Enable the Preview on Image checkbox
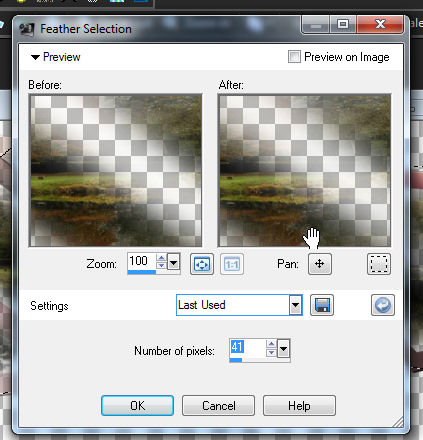This screenshot has width=423, height=440. (x=294, y=57)
